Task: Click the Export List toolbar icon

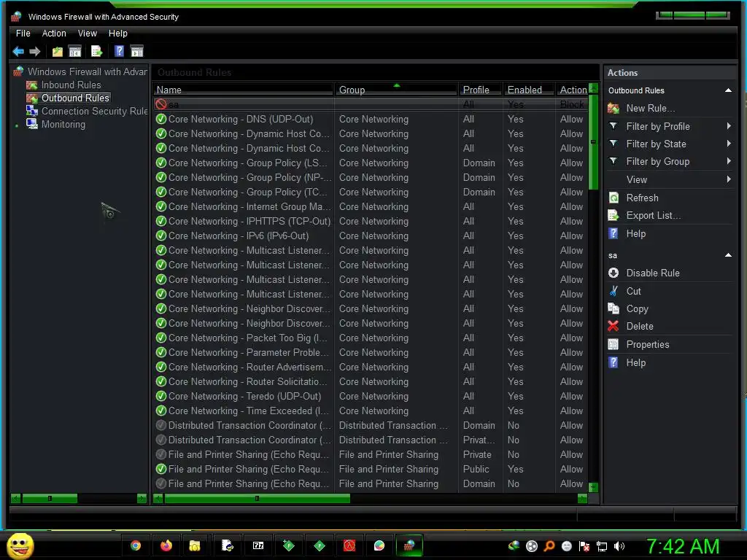Action: 97,52
